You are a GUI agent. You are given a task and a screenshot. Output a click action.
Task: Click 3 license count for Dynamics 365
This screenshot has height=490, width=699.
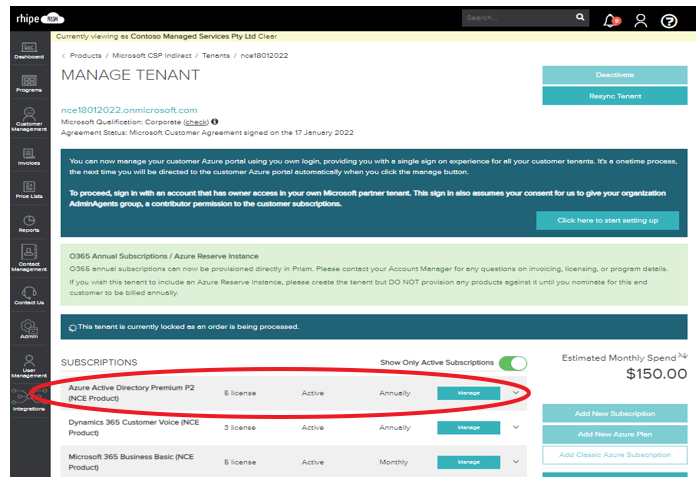point(240,427)
